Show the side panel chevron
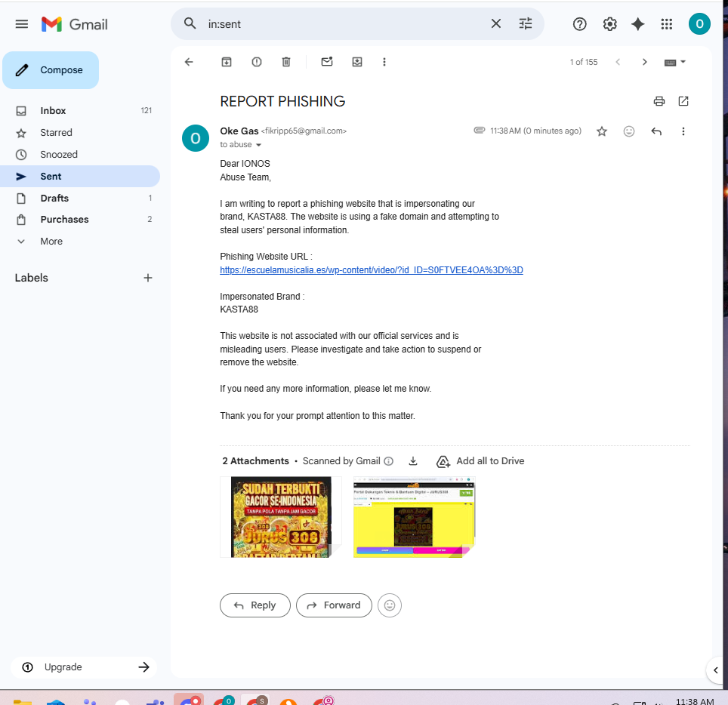 (716, 670)
